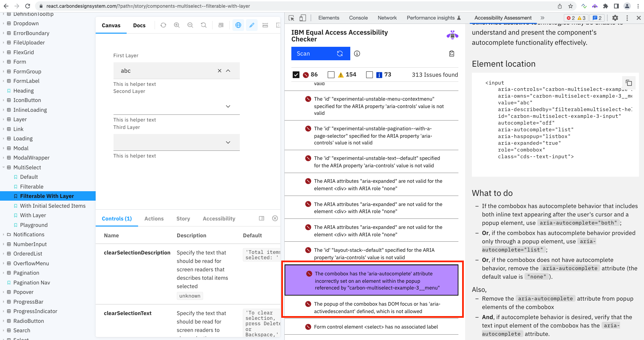Toggle the device toolbar in DevTools
Image resolution: width=644 pixels, height=340 pixels.
coord(303,18)
